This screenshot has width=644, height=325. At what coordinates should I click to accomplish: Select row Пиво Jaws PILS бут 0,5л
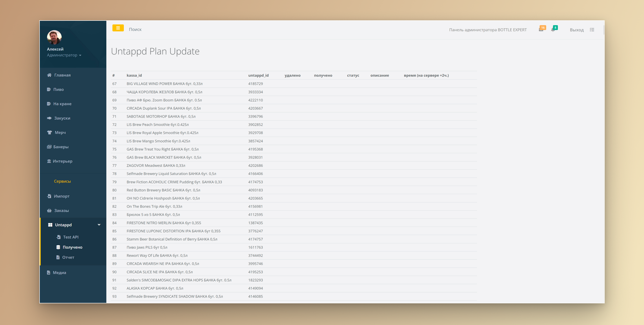tap(294, 247)
